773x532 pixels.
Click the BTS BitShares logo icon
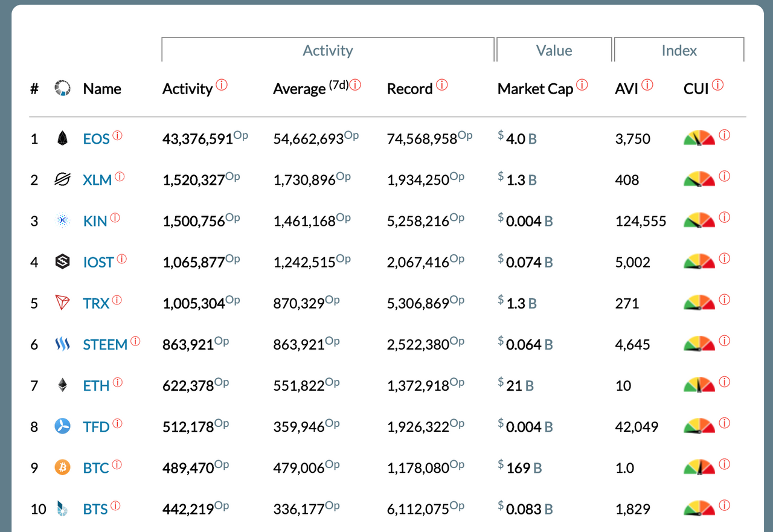point(62,508)
